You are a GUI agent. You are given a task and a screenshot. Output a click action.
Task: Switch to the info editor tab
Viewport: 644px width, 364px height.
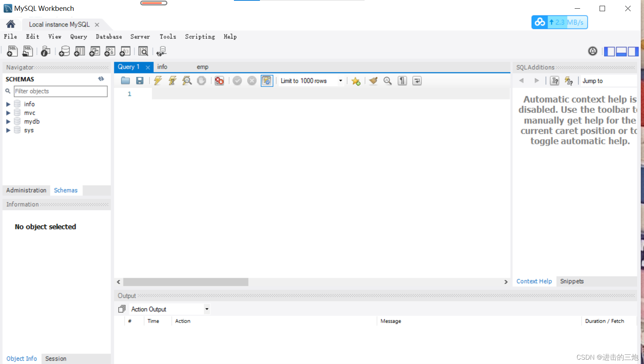pyautogui.click(x=162, y=67)
